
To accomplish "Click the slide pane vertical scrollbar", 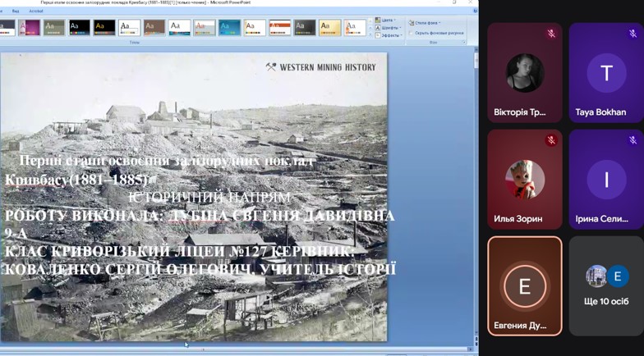I will pos(476,197).
